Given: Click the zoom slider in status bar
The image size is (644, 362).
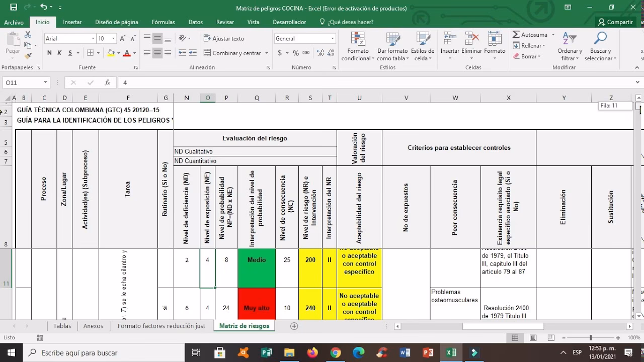Looking at the screenshot, I should tap(591, 338).
